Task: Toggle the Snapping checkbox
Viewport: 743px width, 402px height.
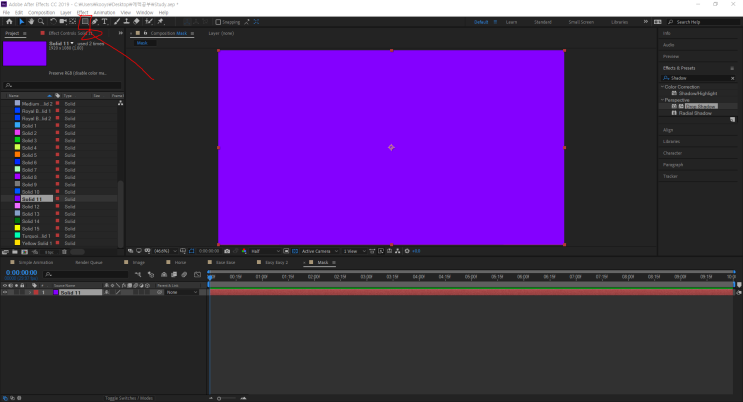Action: coord(218,22)
